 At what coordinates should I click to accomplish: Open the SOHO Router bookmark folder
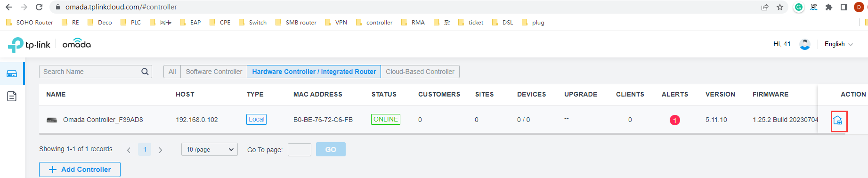29,22
